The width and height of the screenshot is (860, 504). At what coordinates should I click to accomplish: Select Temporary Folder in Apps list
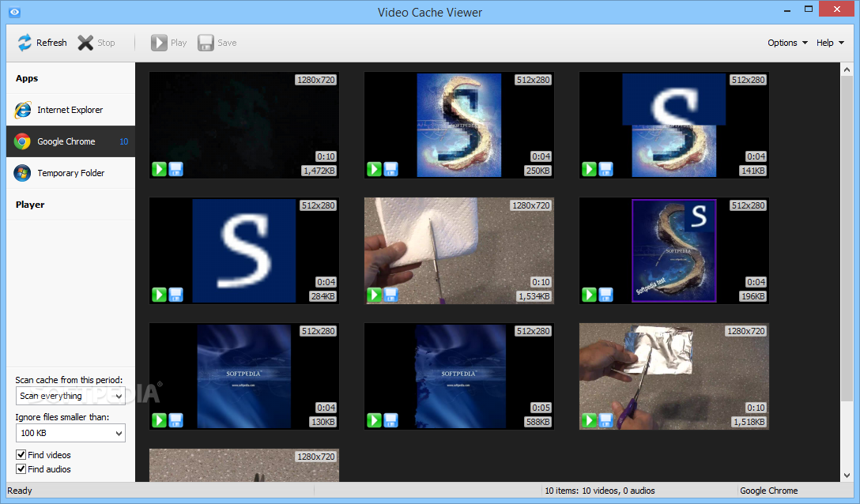click(71, 173)
